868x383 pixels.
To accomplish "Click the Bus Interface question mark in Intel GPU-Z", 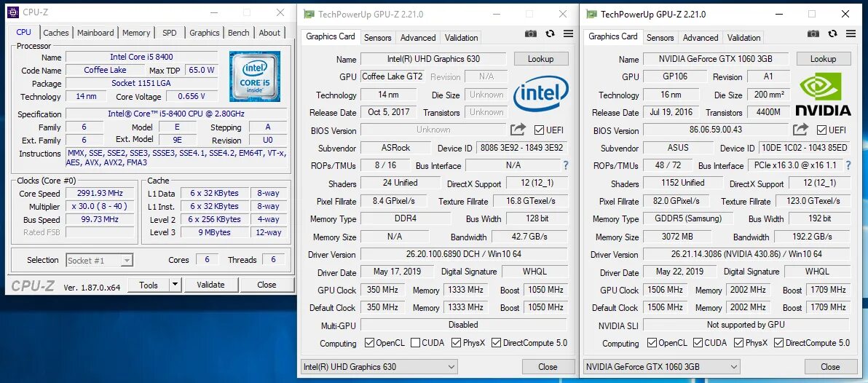I will coord(566,165).
